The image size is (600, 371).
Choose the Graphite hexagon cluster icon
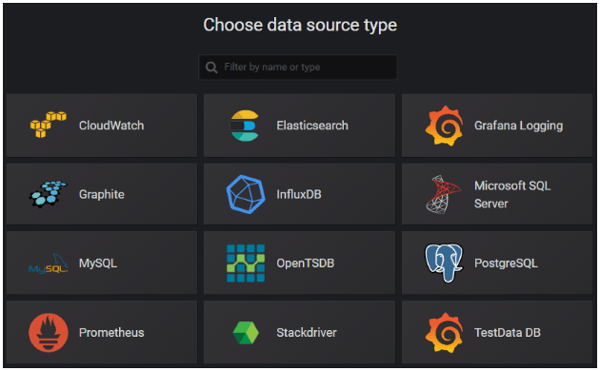(x=48, y=194)
